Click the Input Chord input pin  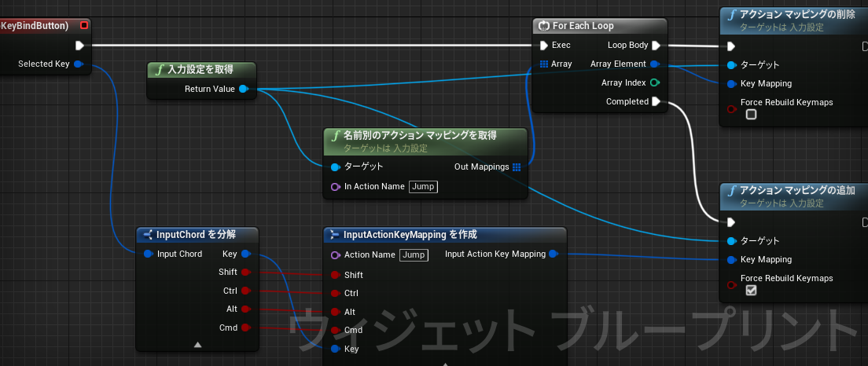(x=148, y=254)
